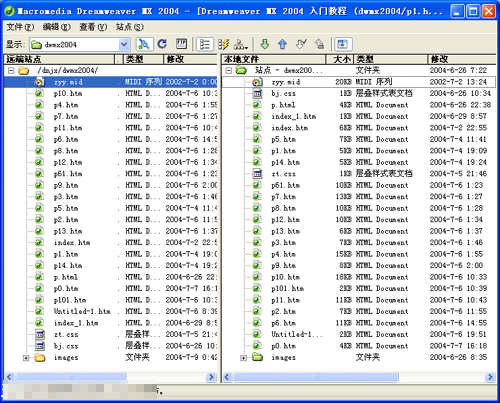Select the local bj.css stylesheet icon
The image size is (500, 403).
(x=257, y=94)
